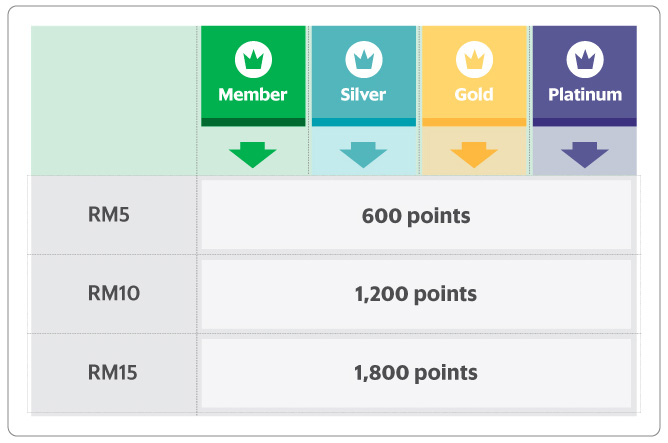Click the empty light green header cell

click(114, 100)
